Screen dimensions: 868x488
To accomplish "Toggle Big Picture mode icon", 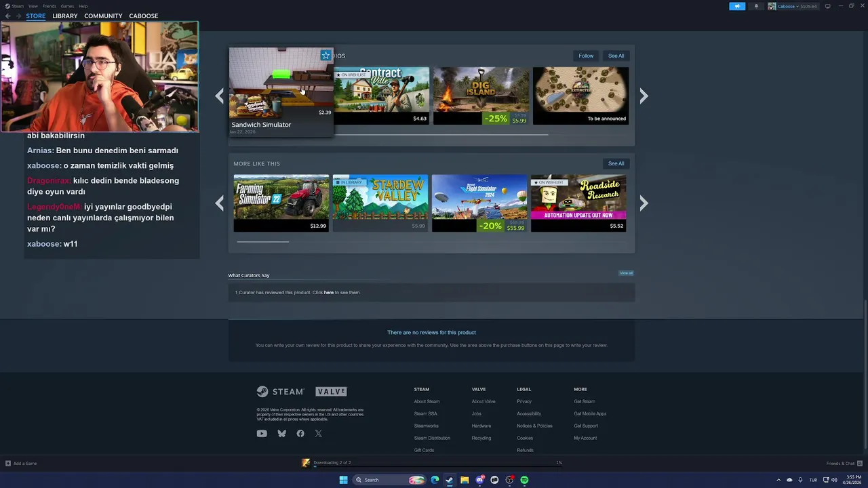I will (x=829, y=6).
